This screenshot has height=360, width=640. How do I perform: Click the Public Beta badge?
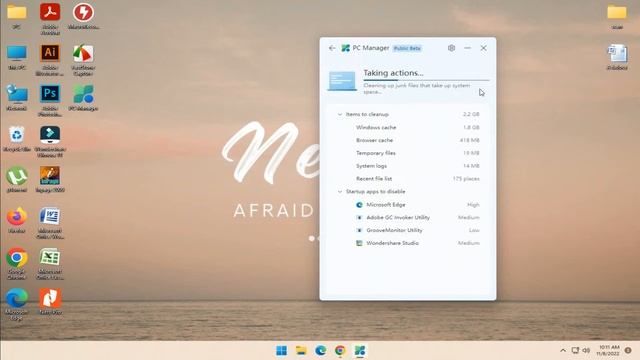[x=407, y=48]
